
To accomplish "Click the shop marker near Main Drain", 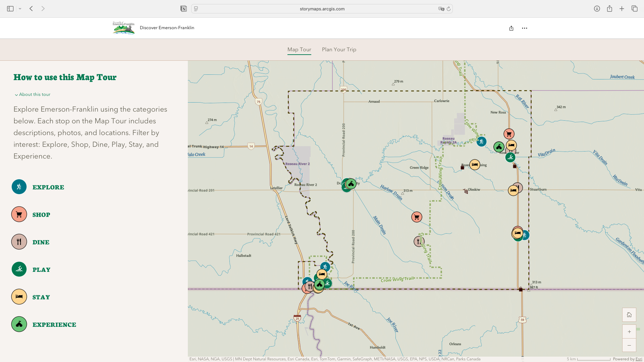I will pyautogui.click(x=417, y=217).
